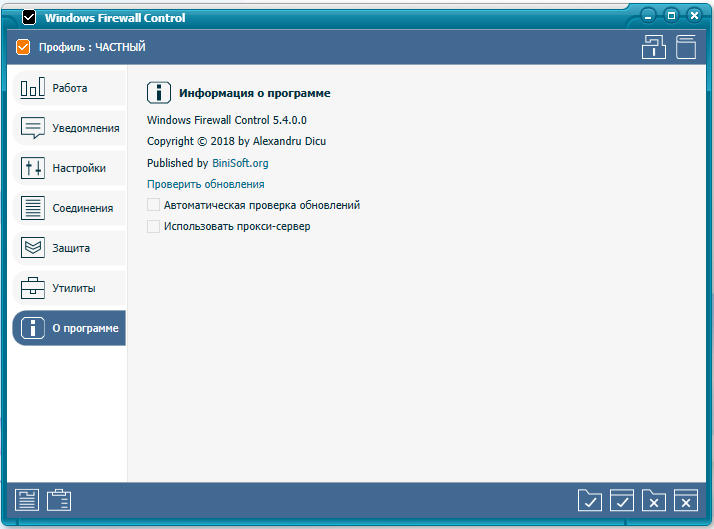Image resolution: width=714 pixels, height=529 pixels.
Task: Open the Работа sidebar tab
Action: coord(69,88)
